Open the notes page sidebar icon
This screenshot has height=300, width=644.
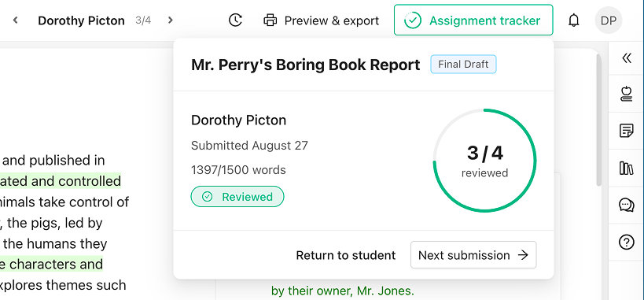pyautogui.click(x=627, y=131)
